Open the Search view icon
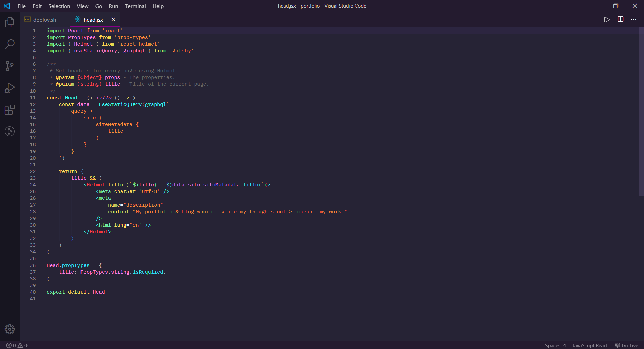644x349 pixels. 10,44
